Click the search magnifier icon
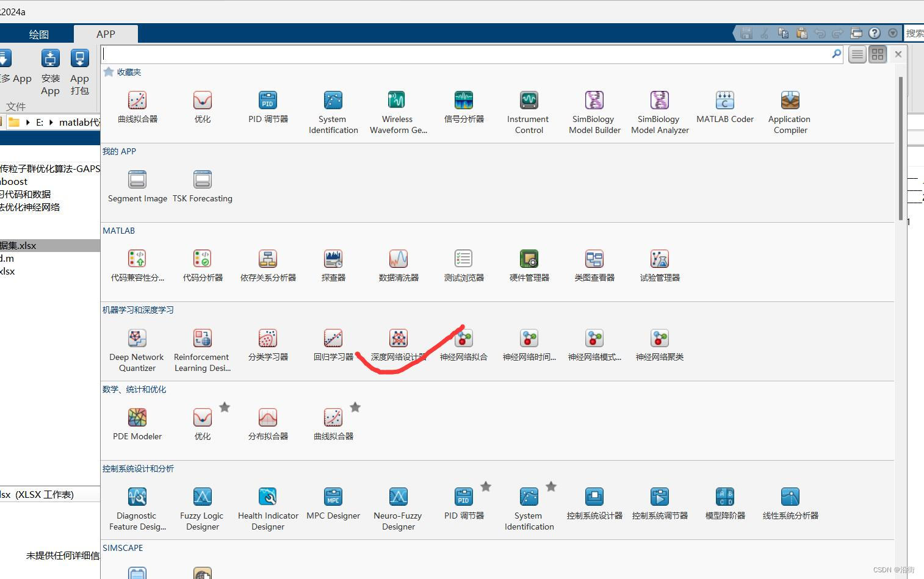 pyautogui.click(x=837, y=54)
